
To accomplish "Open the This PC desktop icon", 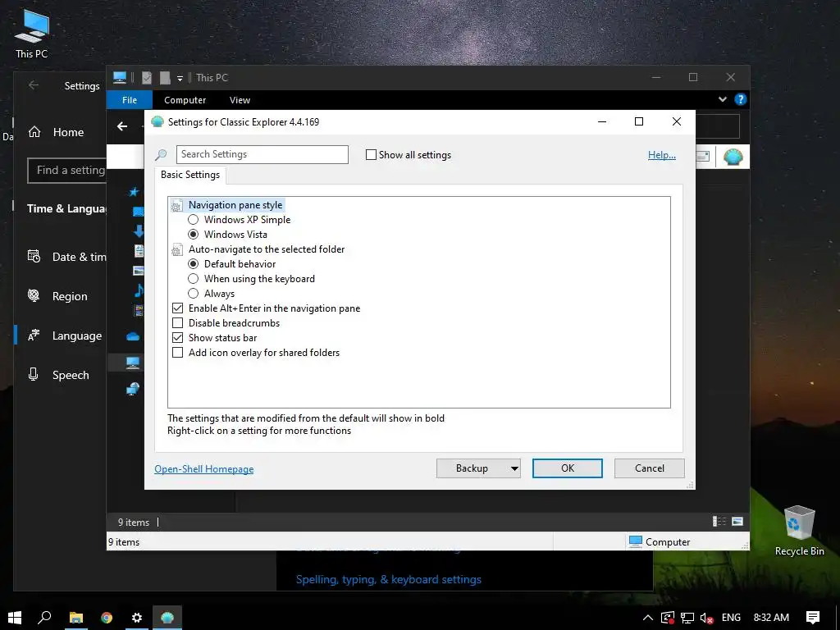I will (x=32, y=33).
